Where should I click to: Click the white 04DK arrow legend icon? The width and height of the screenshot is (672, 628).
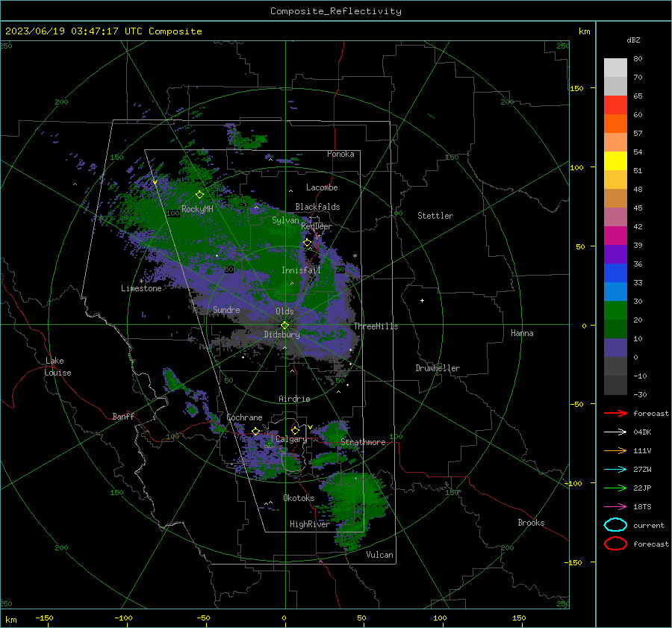tap(615, 432)
